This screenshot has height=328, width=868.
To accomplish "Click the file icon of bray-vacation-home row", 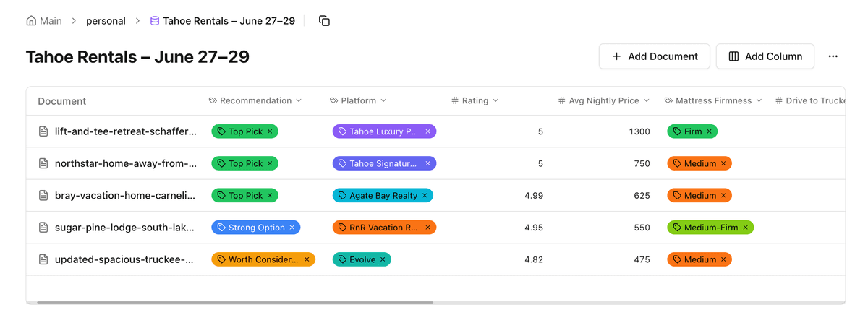I will click(43, 195).
